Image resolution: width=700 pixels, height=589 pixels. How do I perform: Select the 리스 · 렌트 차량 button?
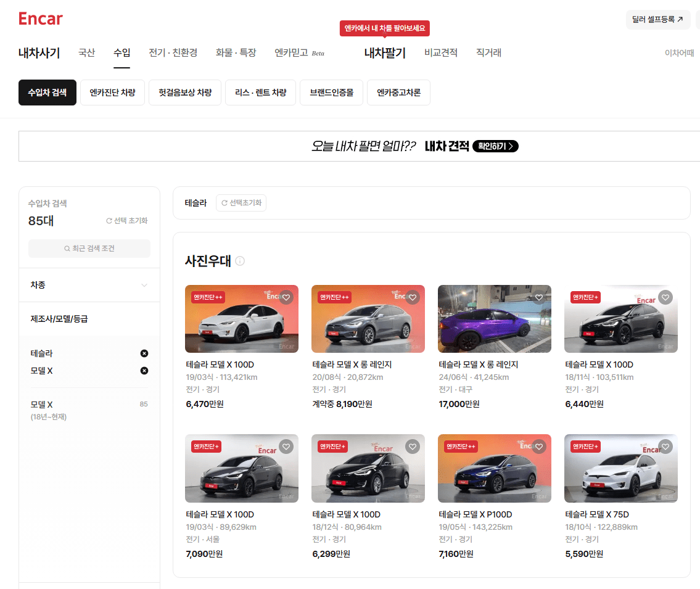[261, 93]
